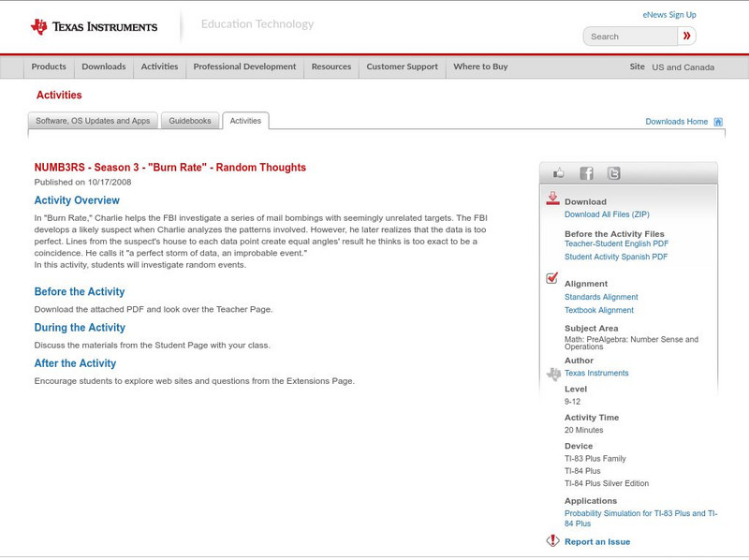Screen dimensions: 749x560
Task: Click the 20 Minutes activity time
Action: coord(583,430)
